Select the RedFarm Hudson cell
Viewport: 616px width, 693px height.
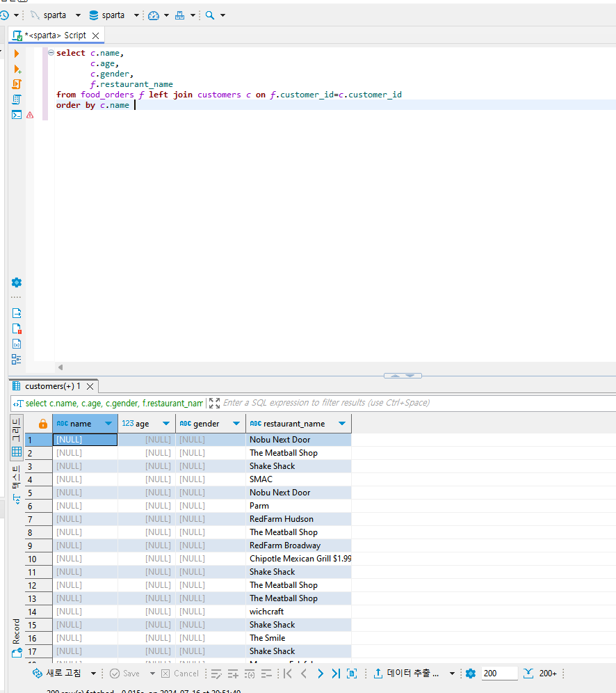(298, 519)
